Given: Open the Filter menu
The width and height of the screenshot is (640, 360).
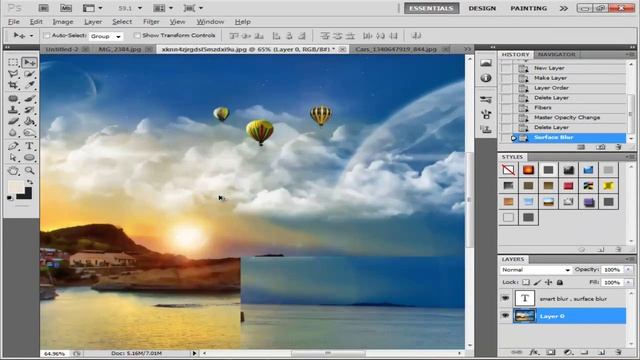Looking at the screenshot, I should [151, 22].
